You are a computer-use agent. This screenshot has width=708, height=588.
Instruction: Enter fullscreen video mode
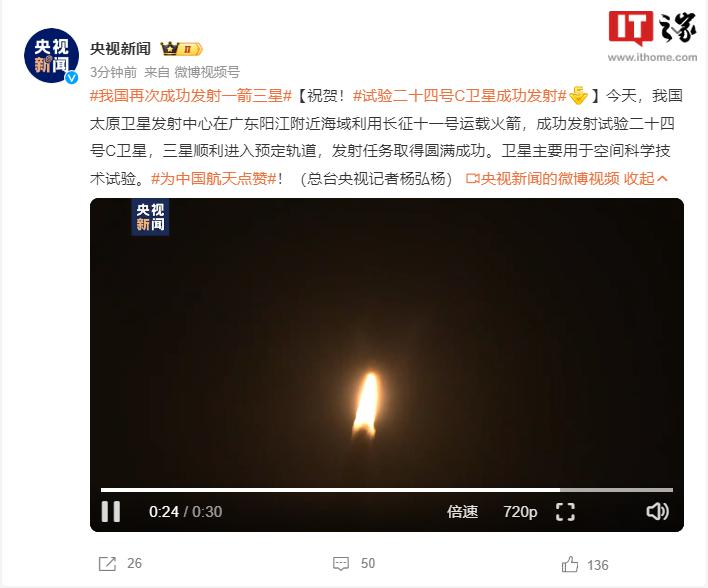click(565, 512)
